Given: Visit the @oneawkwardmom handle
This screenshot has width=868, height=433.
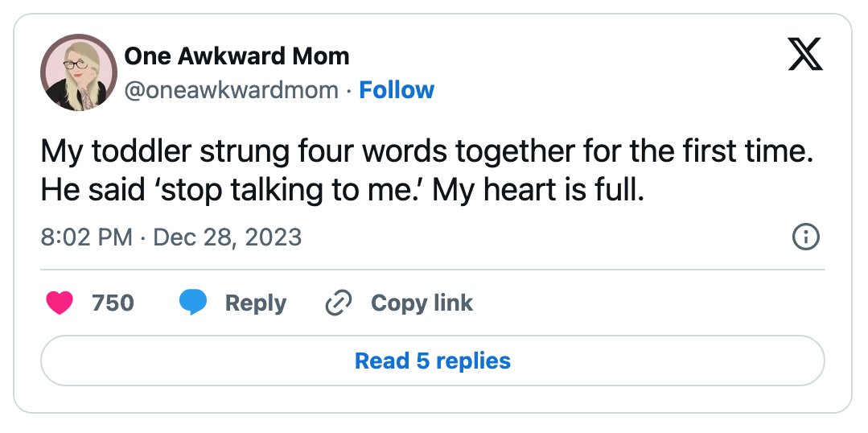Looking at the screenshot, I should click(x=232, y=89).
